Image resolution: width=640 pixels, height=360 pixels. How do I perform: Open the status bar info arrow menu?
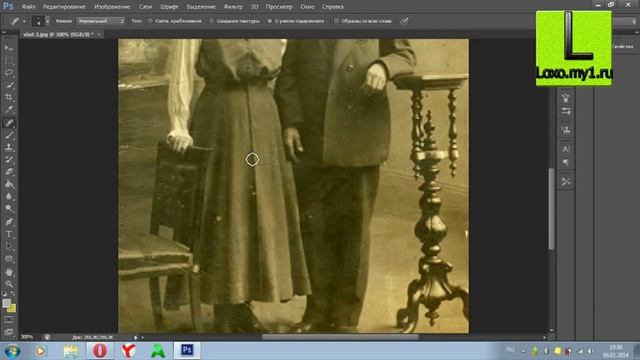[x=136, y=338]
